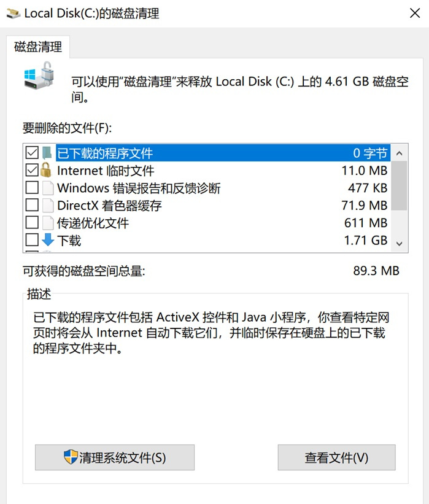Select the 磁盘清理 tab
429x504 pixels.
coord(38,47)
